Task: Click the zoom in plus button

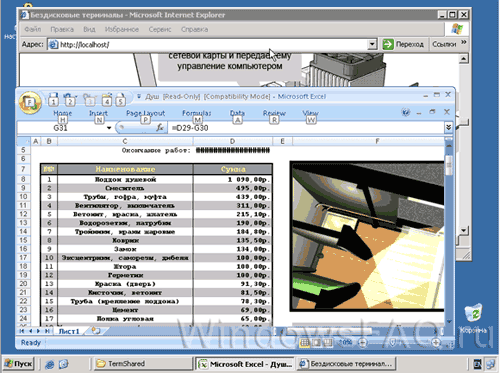Action: click(436, 342)
